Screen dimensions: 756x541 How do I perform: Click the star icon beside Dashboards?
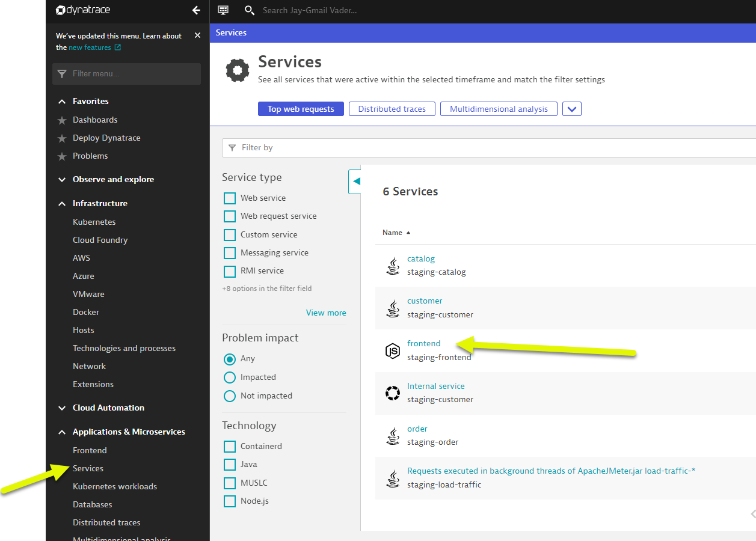pos(62,120)
